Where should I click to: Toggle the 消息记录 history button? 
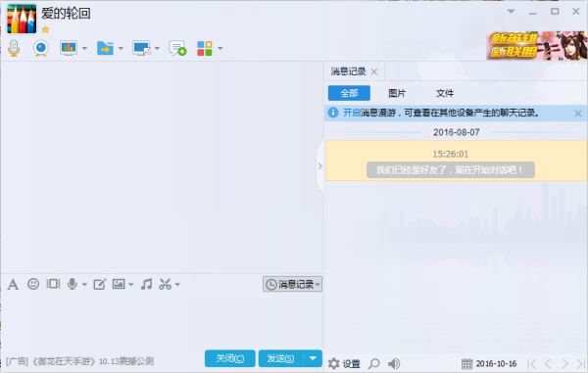[292, 284]
